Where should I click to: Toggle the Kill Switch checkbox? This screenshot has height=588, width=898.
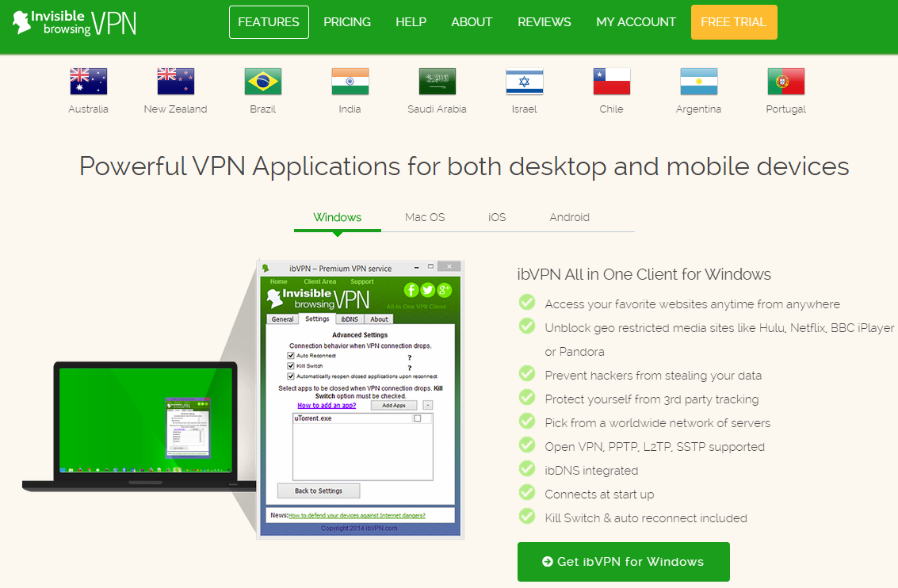coord(291,366)
